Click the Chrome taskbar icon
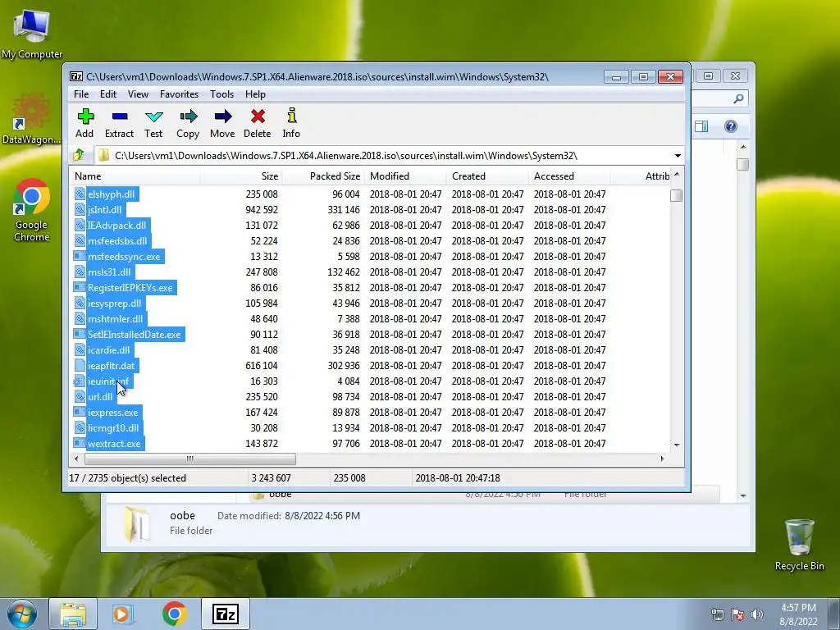 (175, 614)
